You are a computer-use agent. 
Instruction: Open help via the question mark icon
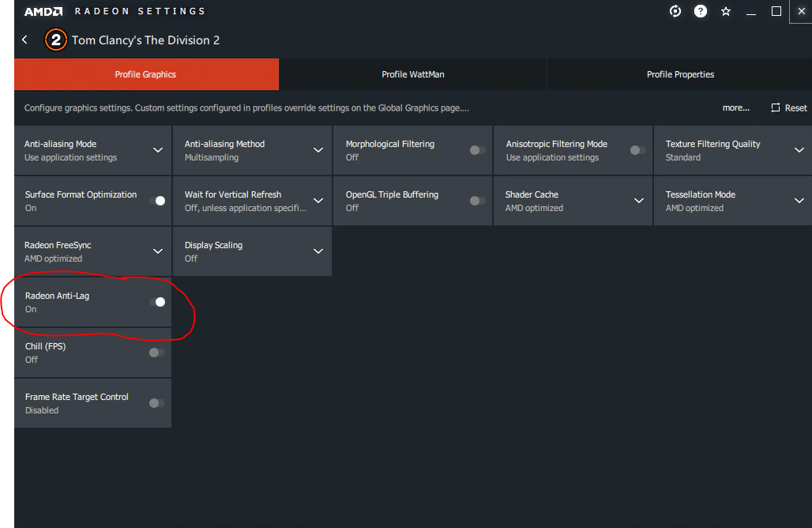(700, 11)
